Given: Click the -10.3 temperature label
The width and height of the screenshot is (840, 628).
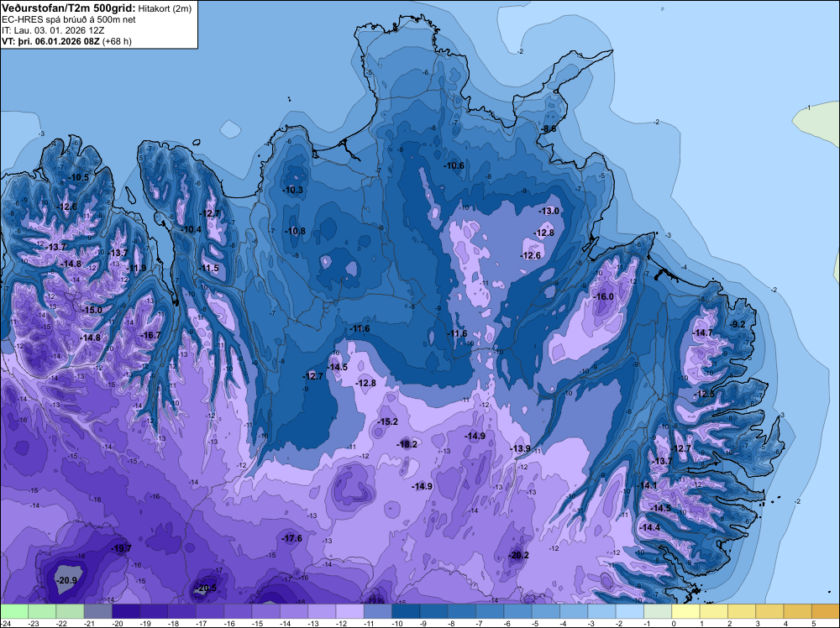Looking at the screenshot, I should click(x=293, y=190).
